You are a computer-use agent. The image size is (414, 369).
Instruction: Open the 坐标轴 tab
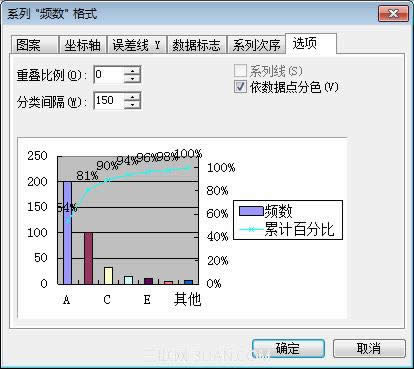tap(83, 45)
